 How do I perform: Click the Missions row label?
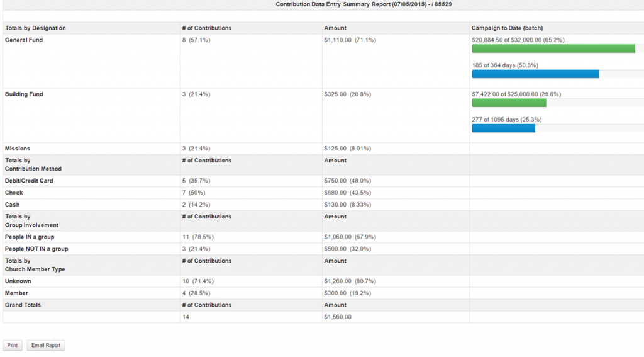(x=18, y=149)
